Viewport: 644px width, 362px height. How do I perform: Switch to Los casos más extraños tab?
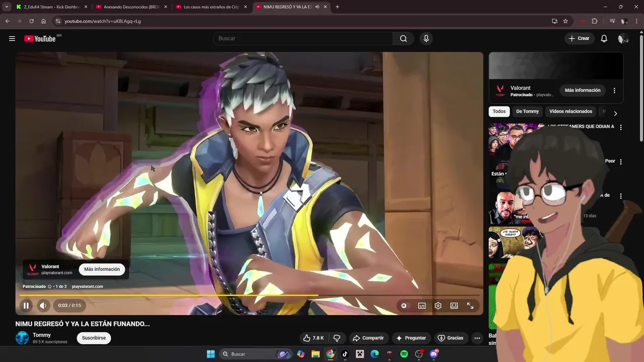tap(211, 7)
